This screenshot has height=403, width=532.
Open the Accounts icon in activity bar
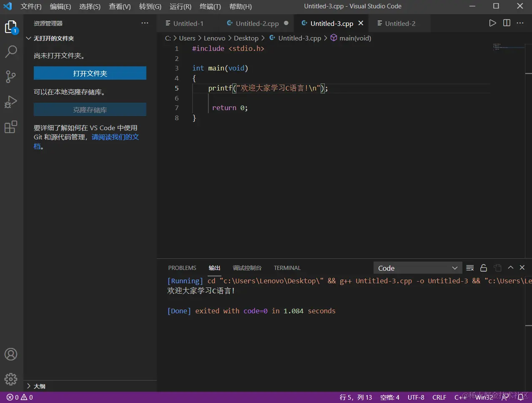pyautogui.click(x=11, y=354)
